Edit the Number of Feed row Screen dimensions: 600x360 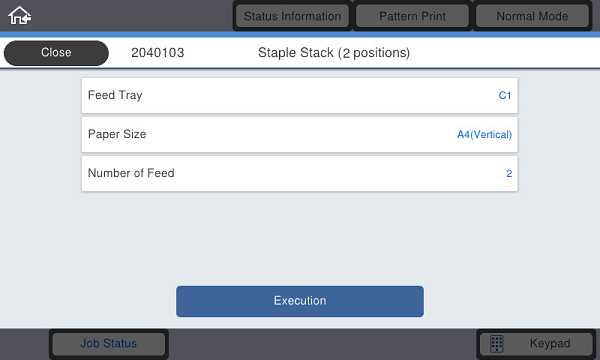[300, 173]
